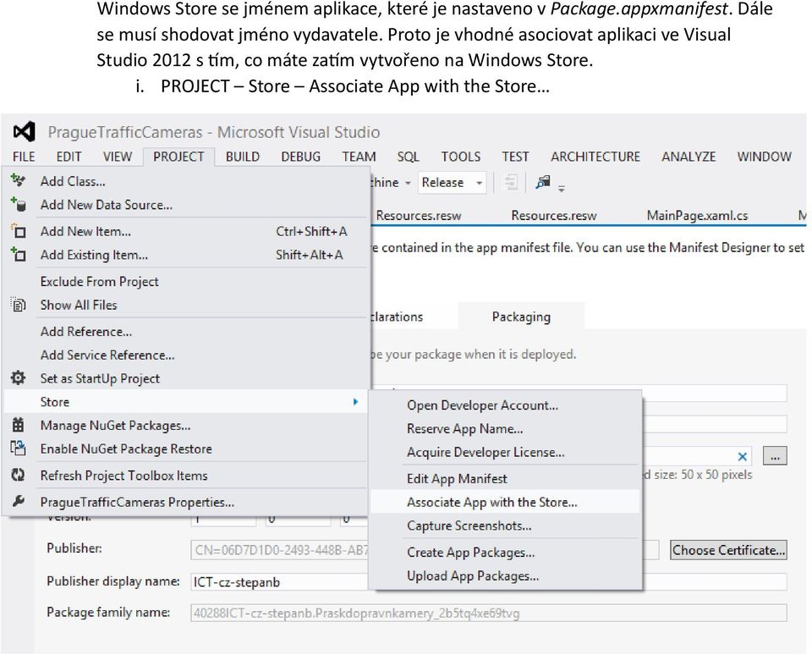Choose Manage NuGet Packages entry
Image resolution: width=812 pixels, height=655 pixels.
tap(186, 426)
